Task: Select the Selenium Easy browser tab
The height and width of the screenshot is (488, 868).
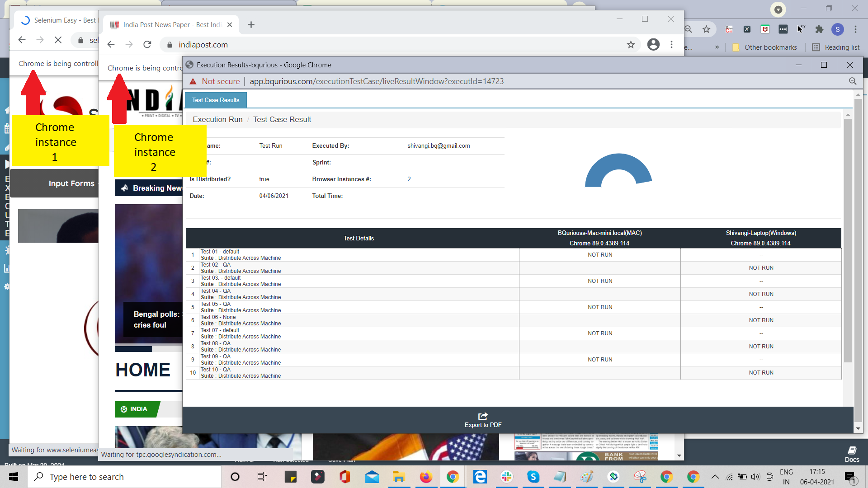Action: point(56,20)
